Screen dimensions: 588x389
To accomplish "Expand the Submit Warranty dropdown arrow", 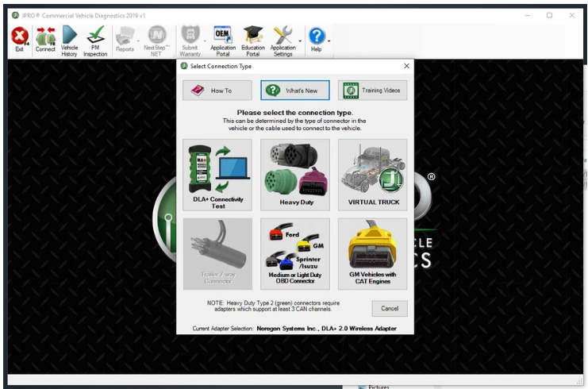I will (205, 41).
